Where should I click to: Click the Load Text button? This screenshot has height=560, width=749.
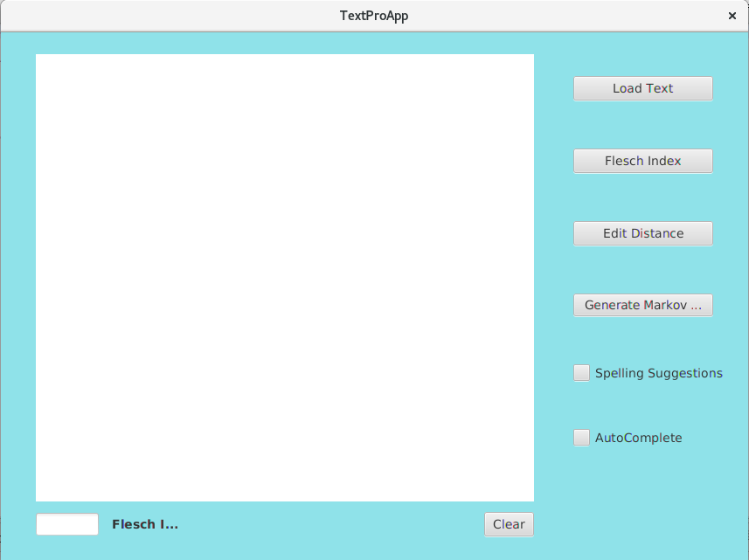pos(643,88)
